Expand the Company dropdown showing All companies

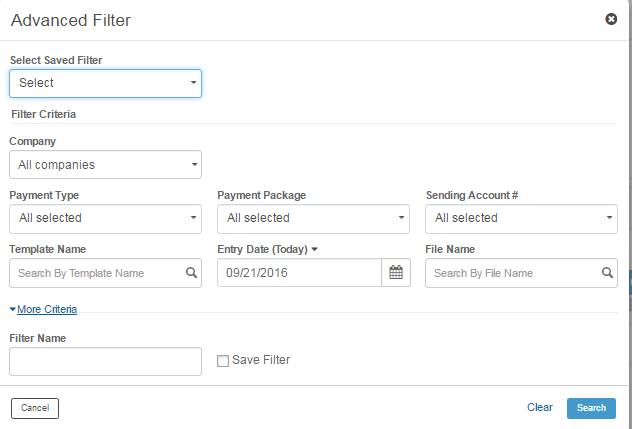coord(106,165)
